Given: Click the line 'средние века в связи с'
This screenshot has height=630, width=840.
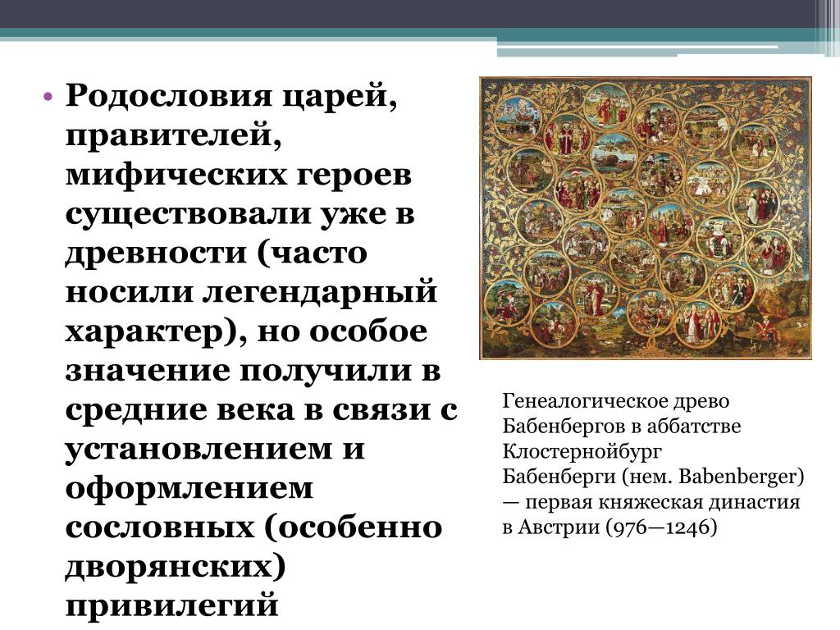Looking at the screenshot, I should point(262,410).
